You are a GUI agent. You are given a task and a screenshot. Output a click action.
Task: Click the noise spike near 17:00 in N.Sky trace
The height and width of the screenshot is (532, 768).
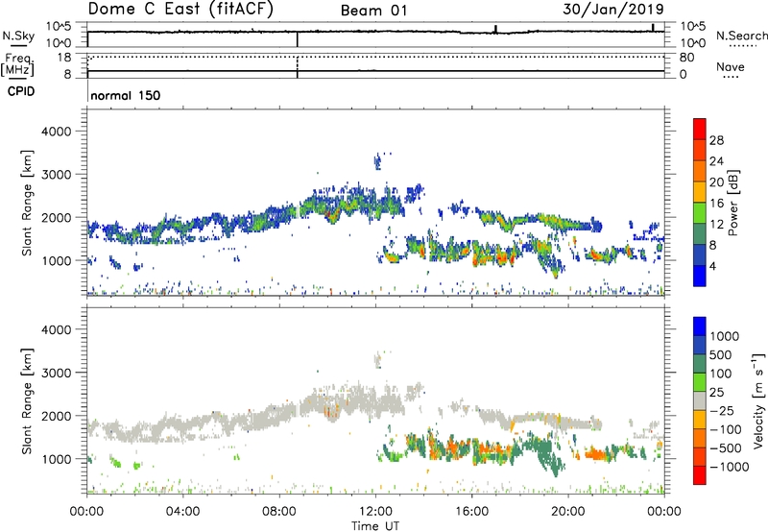click(x=495, y=29)
